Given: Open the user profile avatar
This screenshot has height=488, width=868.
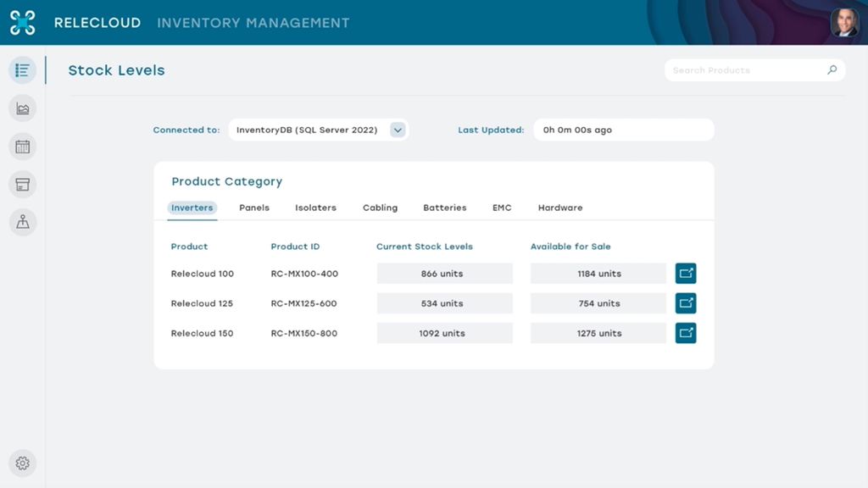Looking at the screenshot, I should pos(844,23).
